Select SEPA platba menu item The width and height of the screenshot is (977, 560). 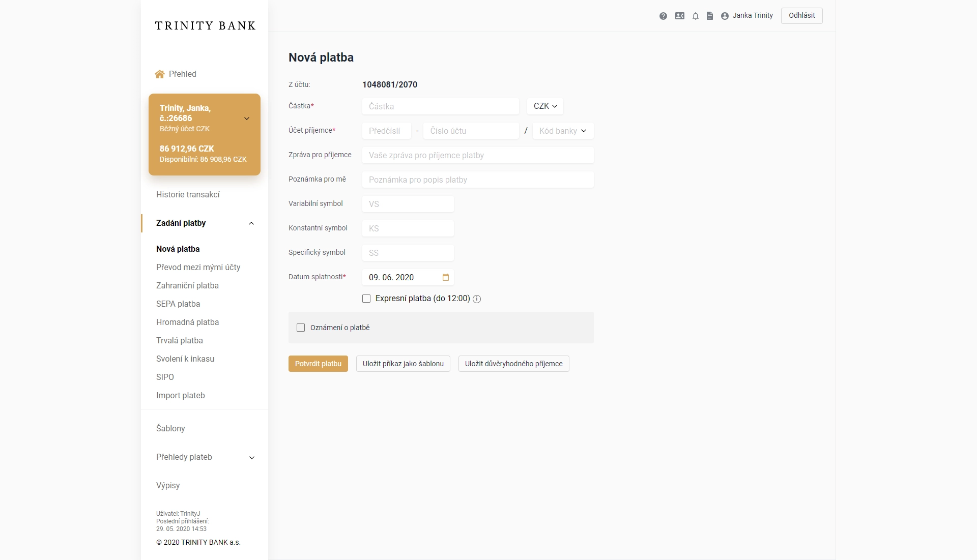(x=178, y=304)
